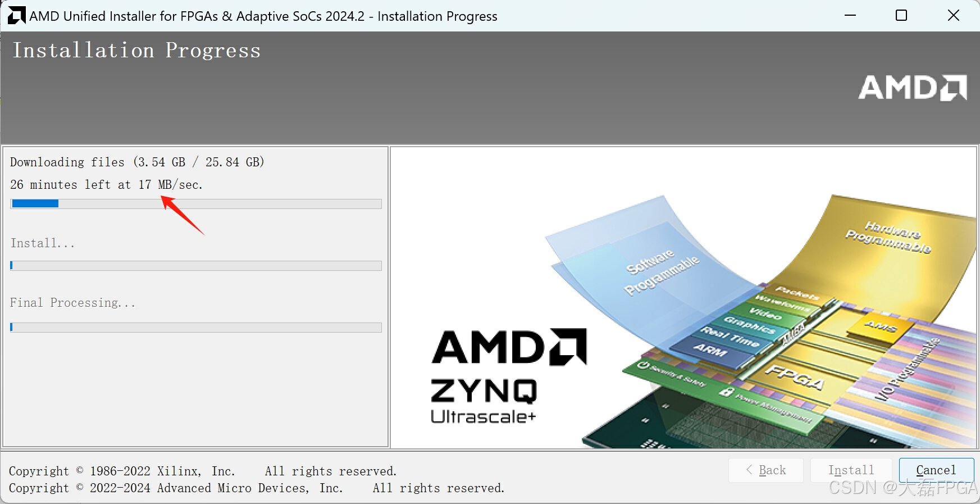Minimize the installer window
Viewport: 980px width, 504px height.
click(850, 16)
